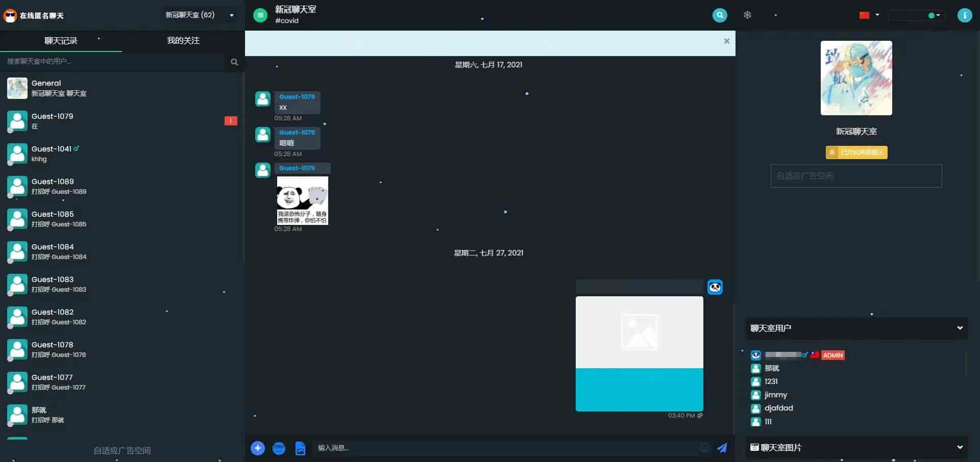Screen dimensions: 980x462
Task: Click Guest-1077's avatar in the sidebar
Action: (17, 382)
